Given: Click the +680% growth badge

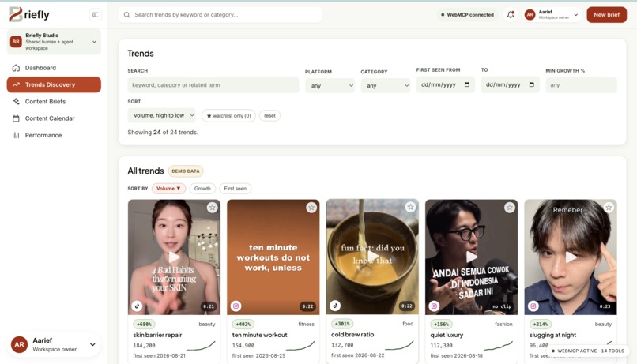Looking at the screenshot, I should (144, 325).
